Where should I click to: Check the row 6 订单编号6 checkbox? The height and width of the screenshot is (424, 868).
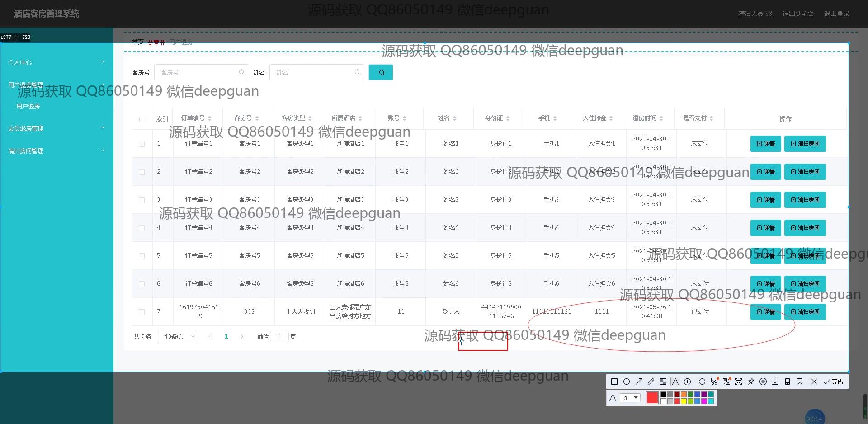142,284
